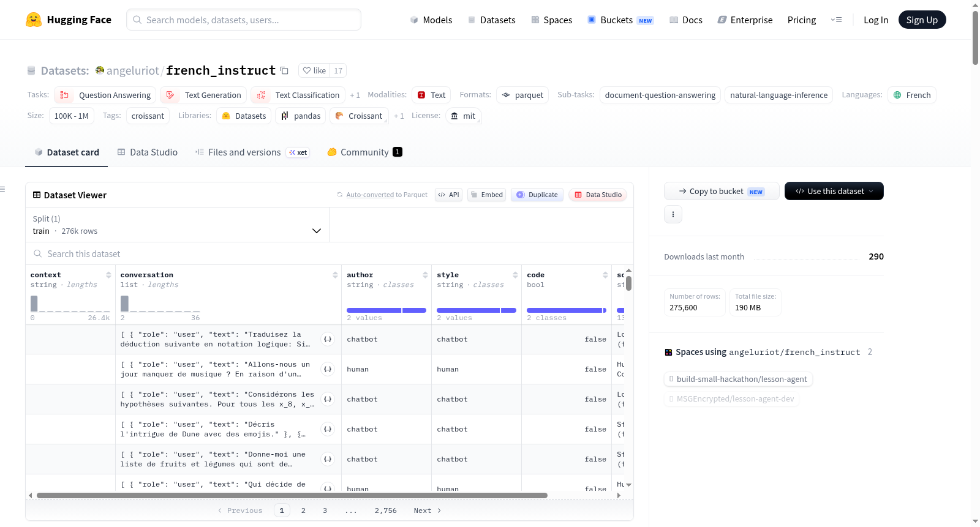The height and width of the screenshot is (527, 980).
Task: Expand the train split dropdown
Action: (177, 225)
